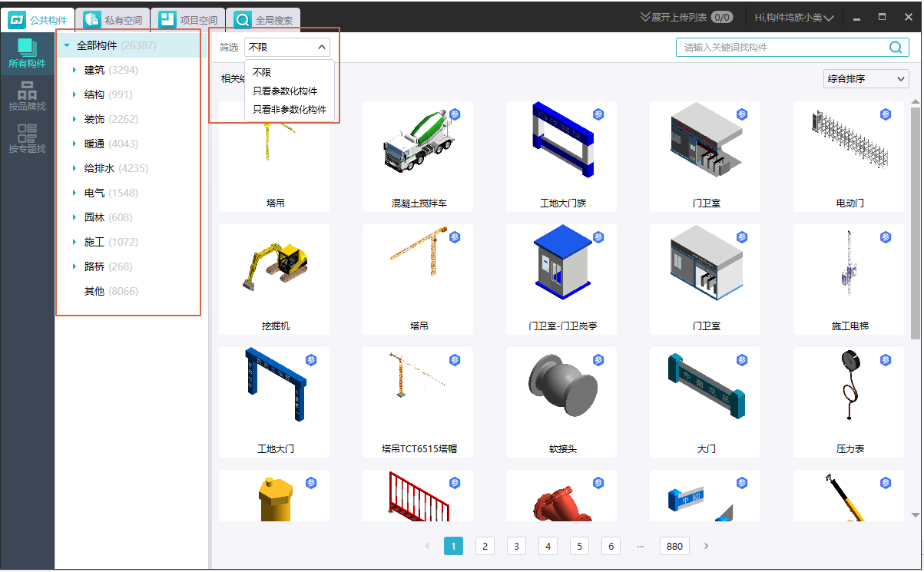Click the 0/0 upload counter badge
Screen dimensions: 924x572
[x=722, y=17]
